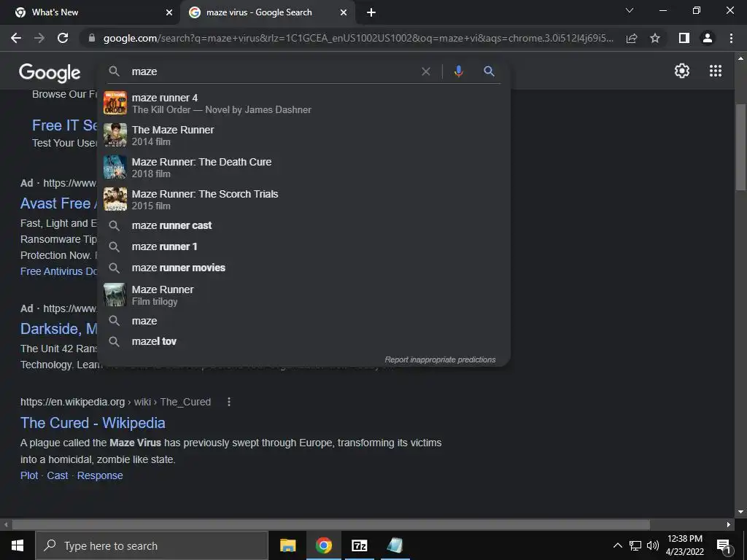Open the Plot sitelink
The width and height of the screenshot is (747, 560).
point(29,475)
